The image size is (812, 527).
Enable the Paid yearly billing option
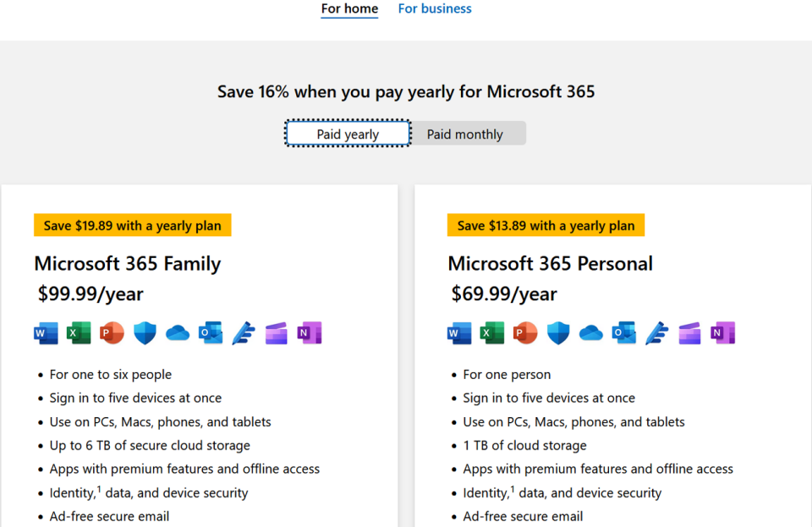347,133
